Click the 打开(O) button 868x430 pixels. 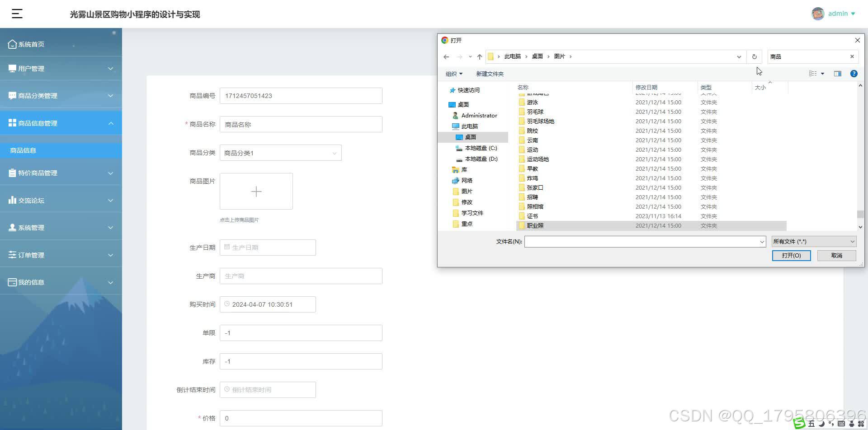coord(791,256)
